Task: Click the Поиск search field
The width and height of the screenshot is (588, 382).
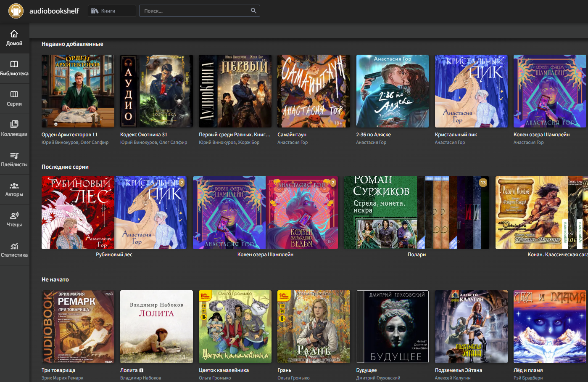Action: tap(195, 11)
